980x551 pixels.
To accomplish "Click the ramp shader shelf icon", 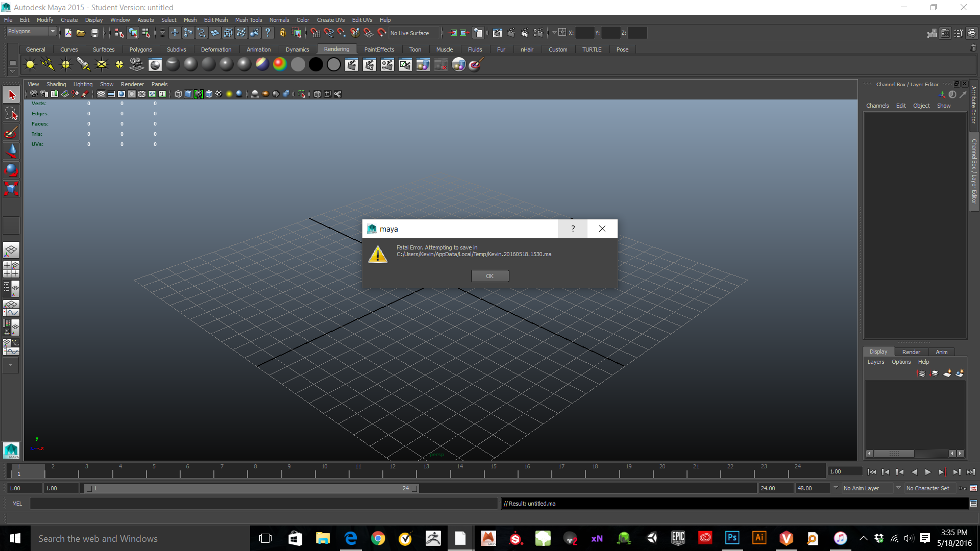I will (280, 65).
